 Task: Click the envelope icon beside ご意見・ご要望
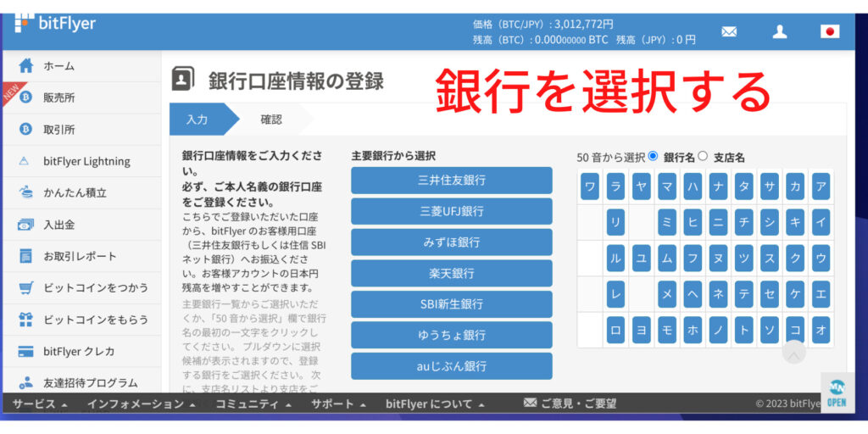(x=531, y=403)
